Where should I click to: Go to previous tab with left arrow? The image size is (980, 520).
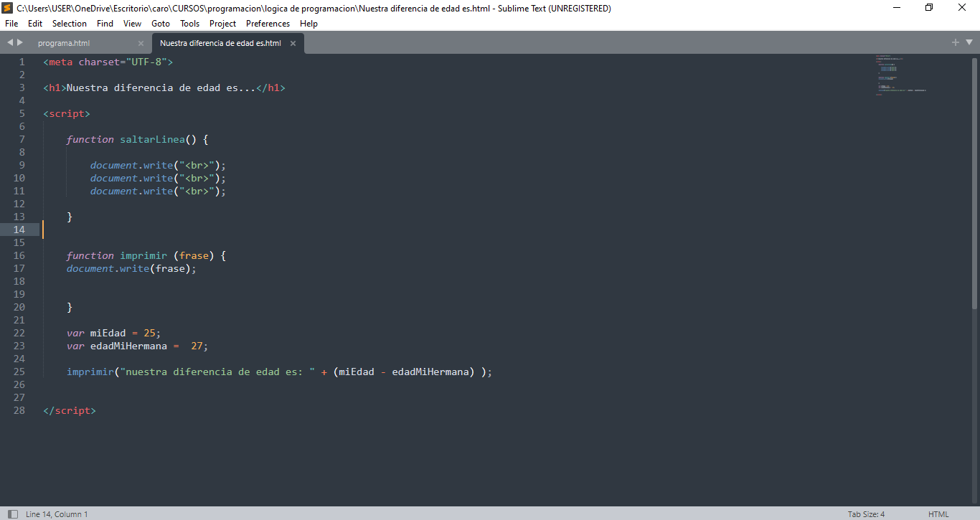(10, 43)
